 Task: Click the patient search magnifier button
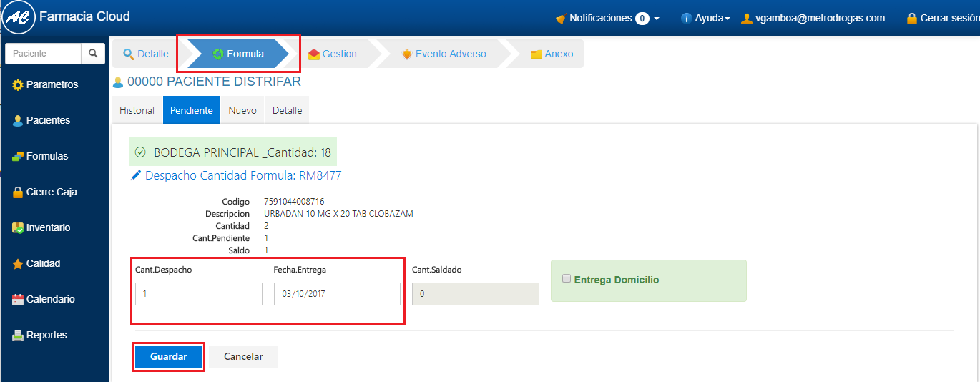[x=93, y=54]
